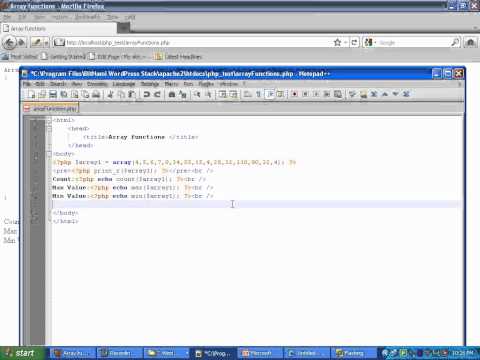Viewport: 480px width, 360px height.
Task: Bookmark this page with the star
Action: coord(337,43)
